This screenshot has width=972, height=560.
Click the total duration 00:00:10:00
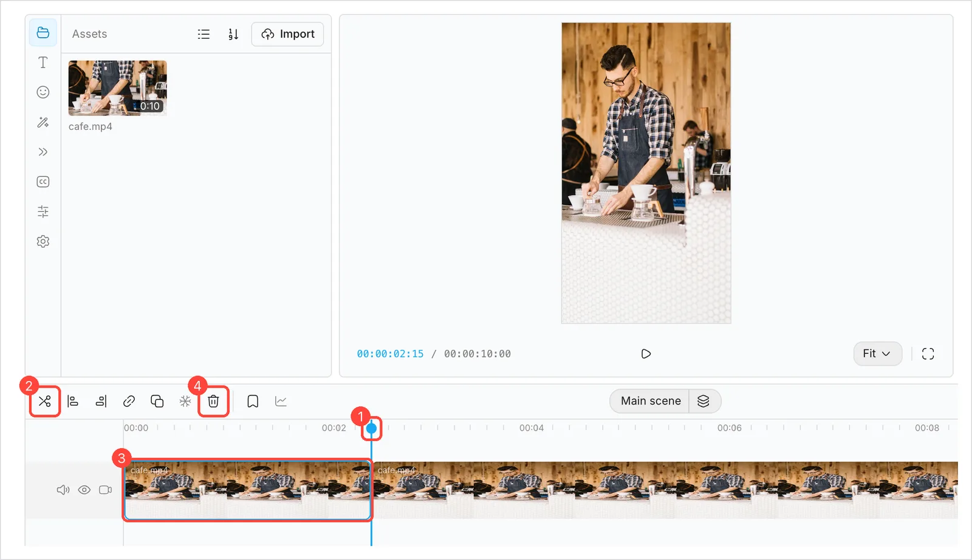pos(477,353)
